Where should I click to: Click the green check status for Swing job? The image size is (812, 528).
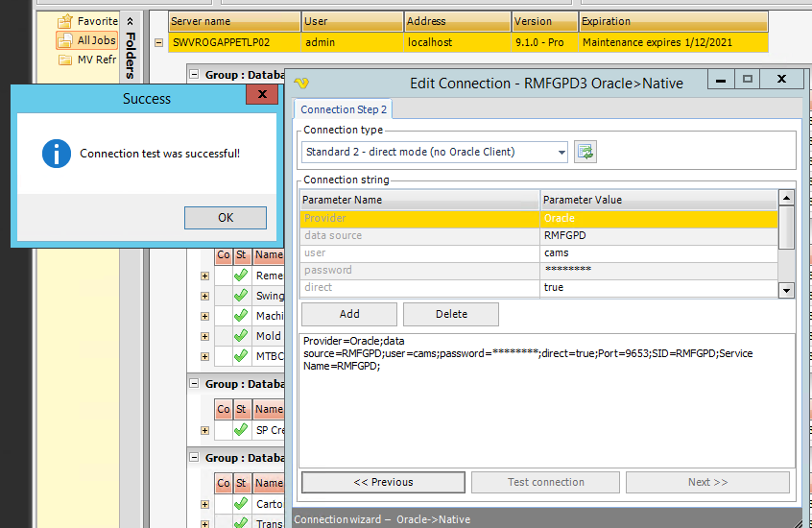241,296
